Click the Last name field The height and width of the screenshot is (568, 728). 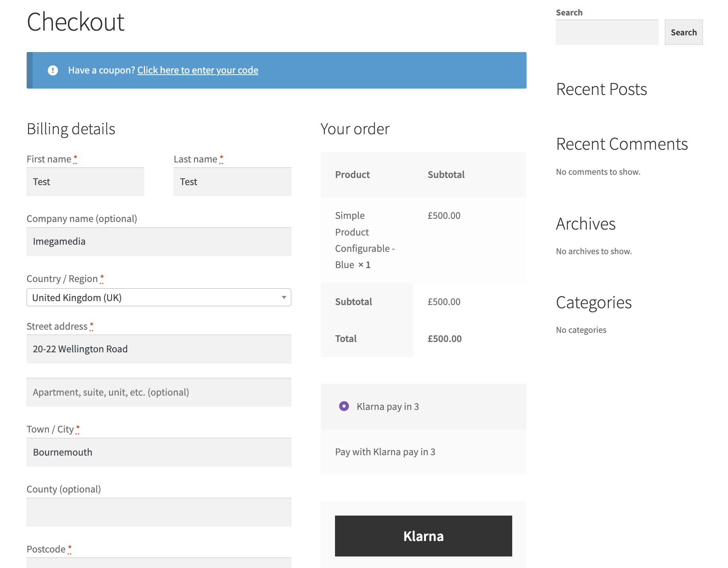pos(232,182)
